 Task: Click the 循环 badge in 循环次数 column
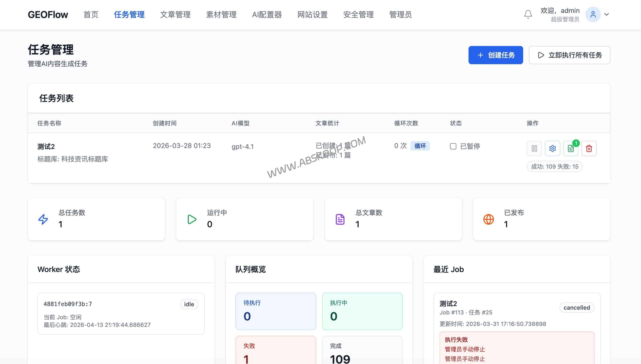tap(420, 146)
